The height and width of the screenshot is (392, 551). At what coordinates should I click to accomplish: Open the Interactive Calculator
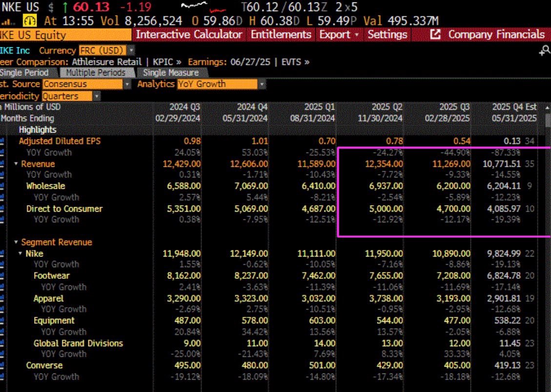(189, 35)
